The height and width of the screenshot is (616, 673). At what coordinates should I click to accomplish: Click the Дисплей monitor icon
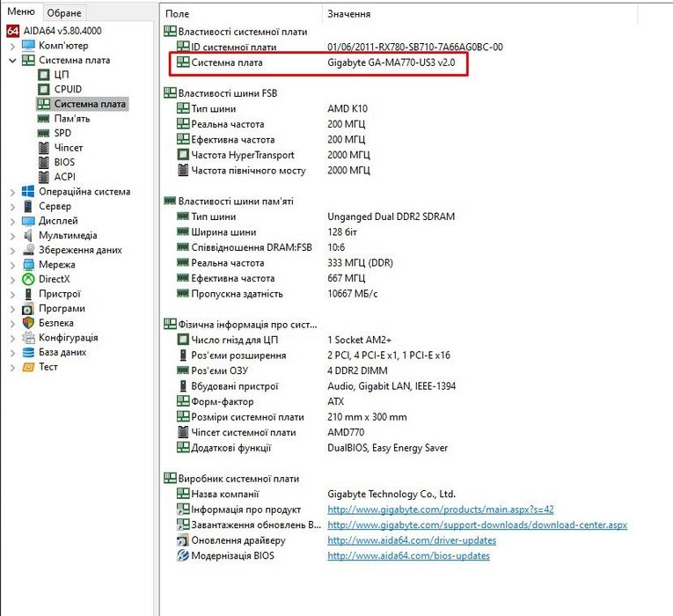pyautogui.click(x=28, y=221)
